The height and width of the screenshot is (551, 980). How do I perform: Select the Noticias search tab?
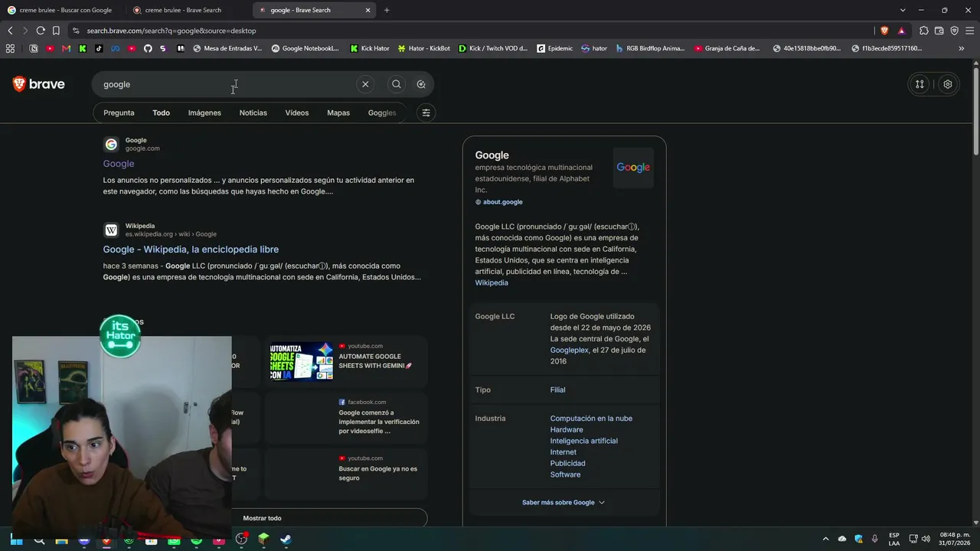click(x=253, y=112)
